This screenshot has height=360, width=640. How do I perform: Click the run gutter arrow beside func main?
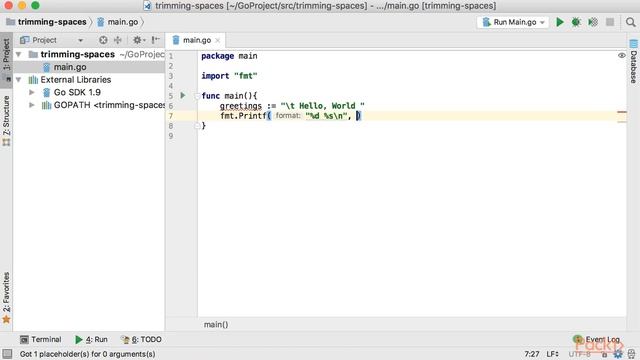pos(182,96)
